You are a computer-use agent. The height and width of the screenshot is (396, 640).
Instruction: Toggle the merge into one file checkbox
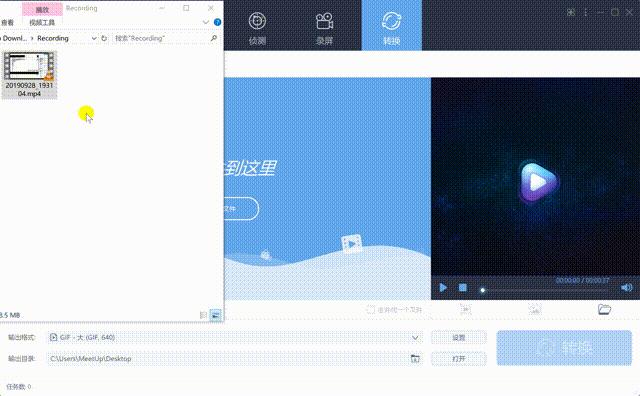(371, 309)
